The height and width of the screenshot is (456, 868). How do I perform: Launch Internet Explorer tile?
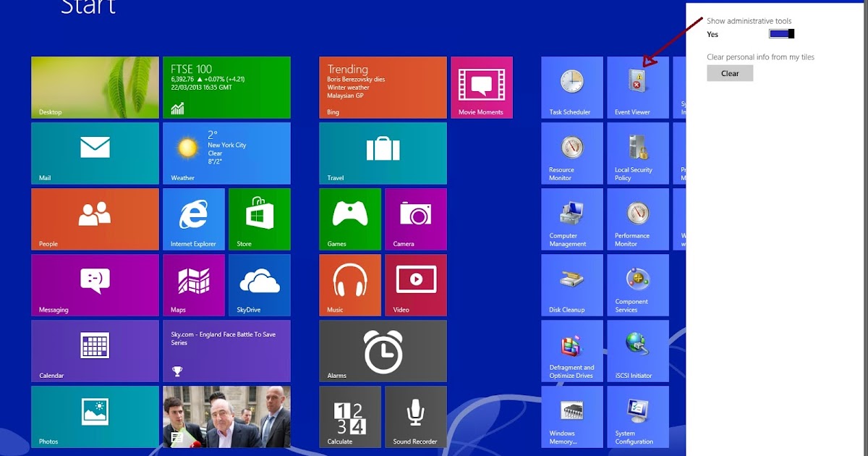(194, 219)
